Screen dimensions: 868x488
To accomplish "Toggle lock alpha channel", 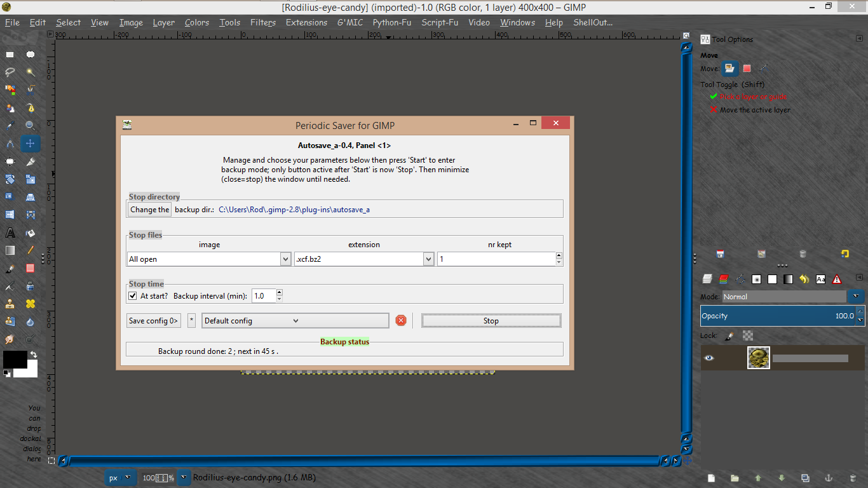I will [748, 335].
